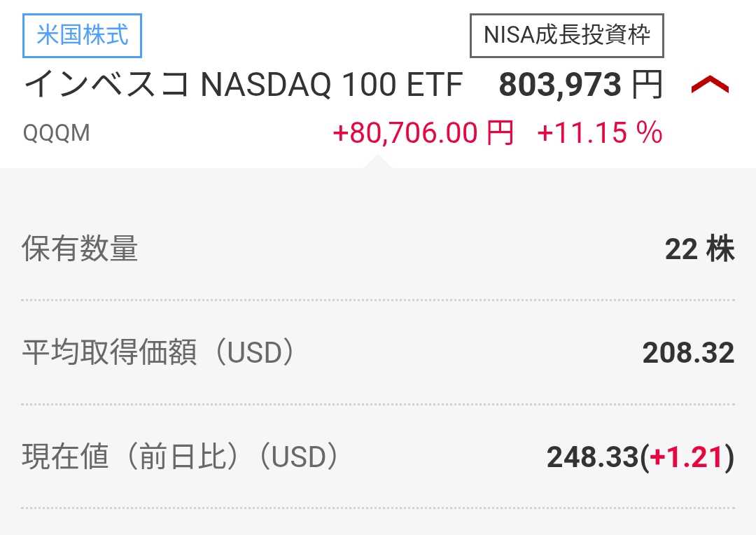Tap the +80,706.00 円 profit figure

(x=423, y=132)
